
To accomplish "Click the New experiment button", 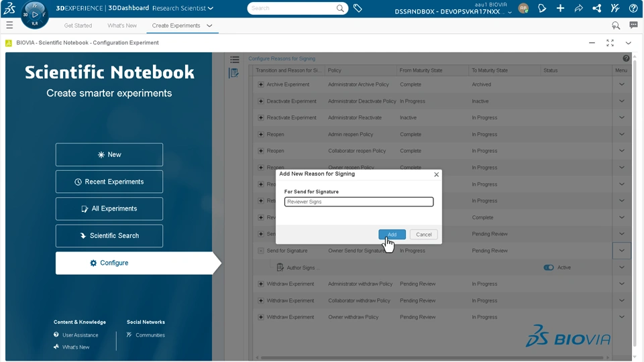I will tap(109, 155).
